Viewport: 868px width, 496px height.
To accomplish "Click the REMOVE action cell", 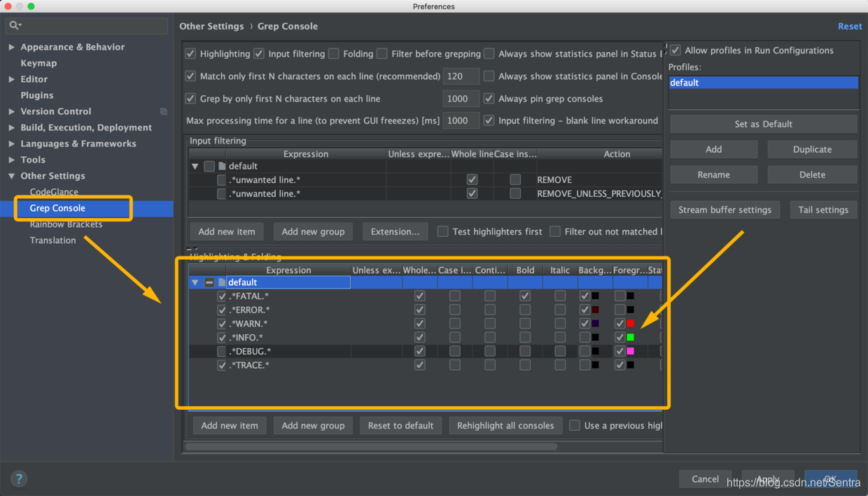I will point(599,180).
